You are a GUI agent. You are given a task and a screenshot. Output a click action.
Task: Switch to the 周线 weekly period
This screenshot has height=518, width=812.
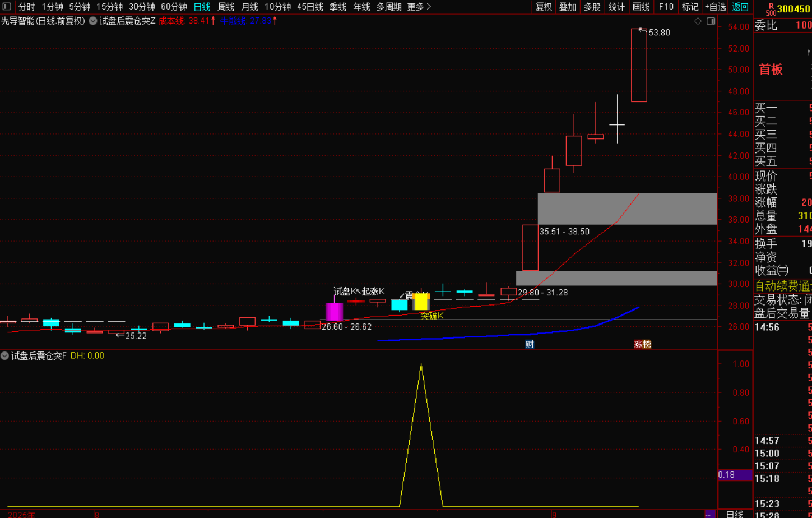226,7
